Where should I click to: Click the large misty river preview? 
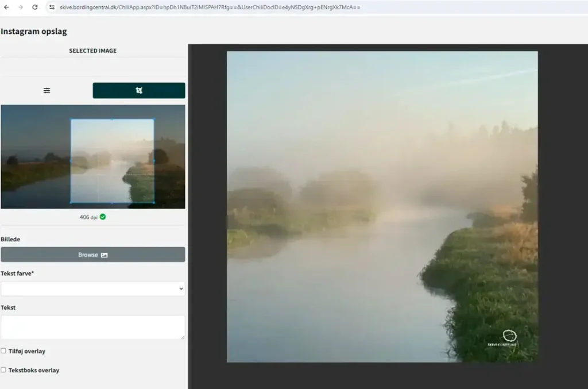click(382, 206)
